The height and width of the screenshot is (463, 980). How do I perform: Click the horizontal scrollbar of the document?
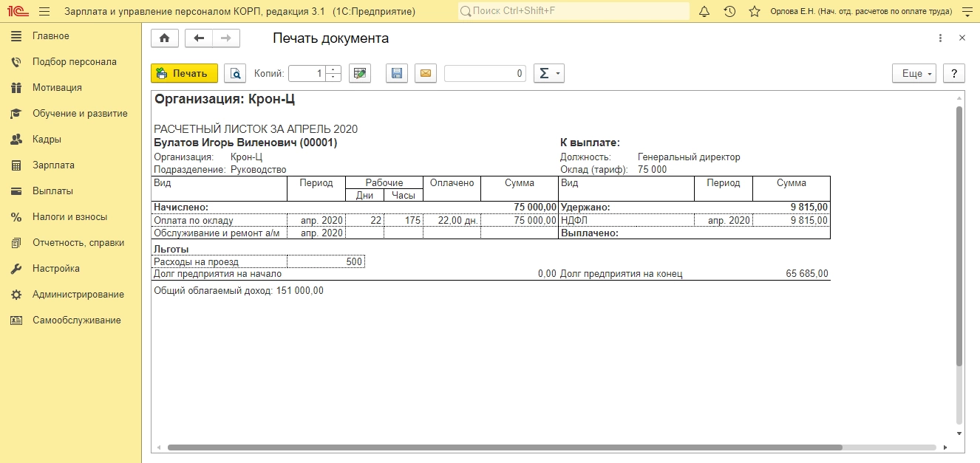[504, 447]
